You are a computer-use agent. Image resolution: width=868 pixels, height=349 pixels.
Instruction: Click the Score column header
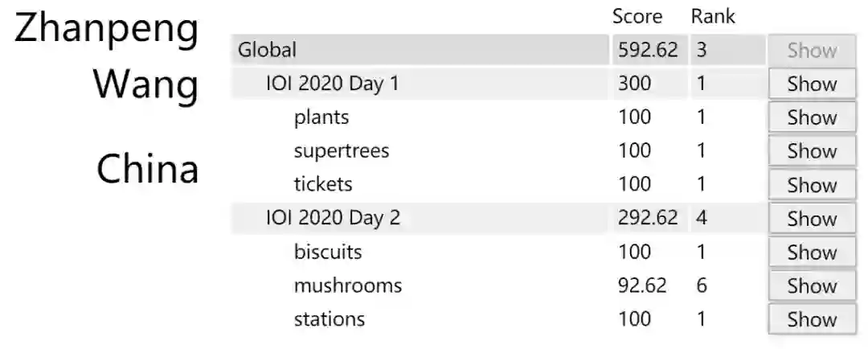point(637,17)
